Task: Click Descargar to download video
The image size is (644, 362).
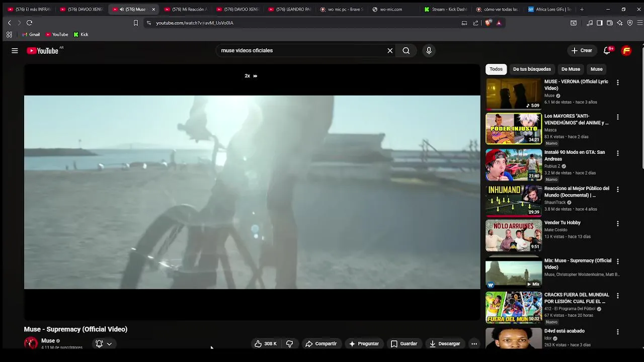Action: (445, 344)
